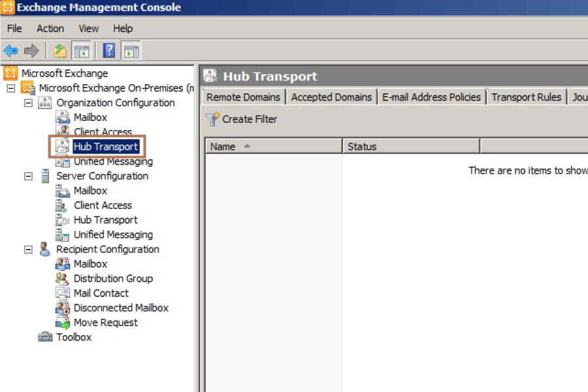588x392 pixels.
Task: Click the blue Back arrow toolbar icon
Action: click(10, 50)
